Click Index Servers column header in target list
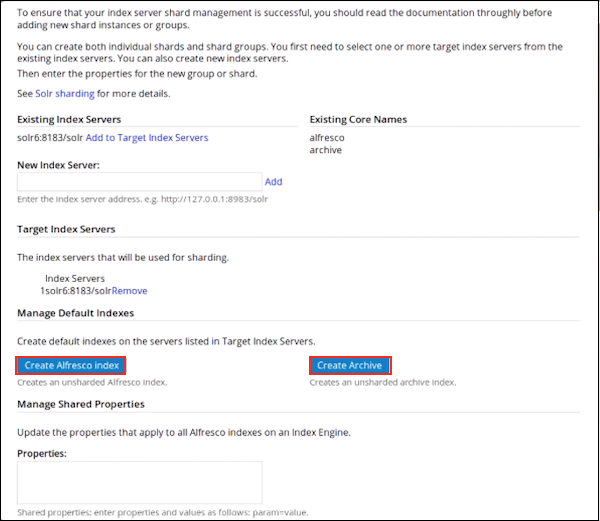This screenshot has width=600, height=521. [x=75, y=278]
